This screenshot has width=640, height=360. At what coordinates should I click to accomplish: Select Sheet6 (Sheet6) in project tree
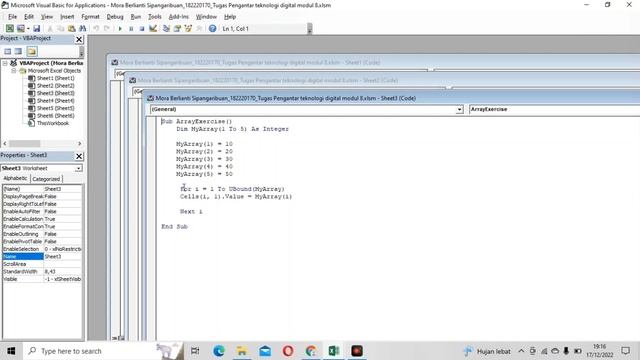(x=56, y=116)
